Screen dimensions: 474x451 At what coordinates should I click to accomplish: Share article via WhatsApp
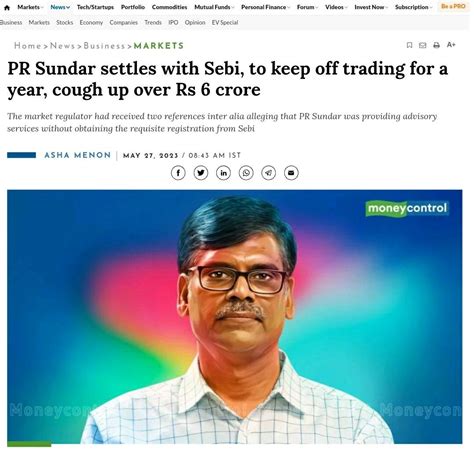[246, 173]
